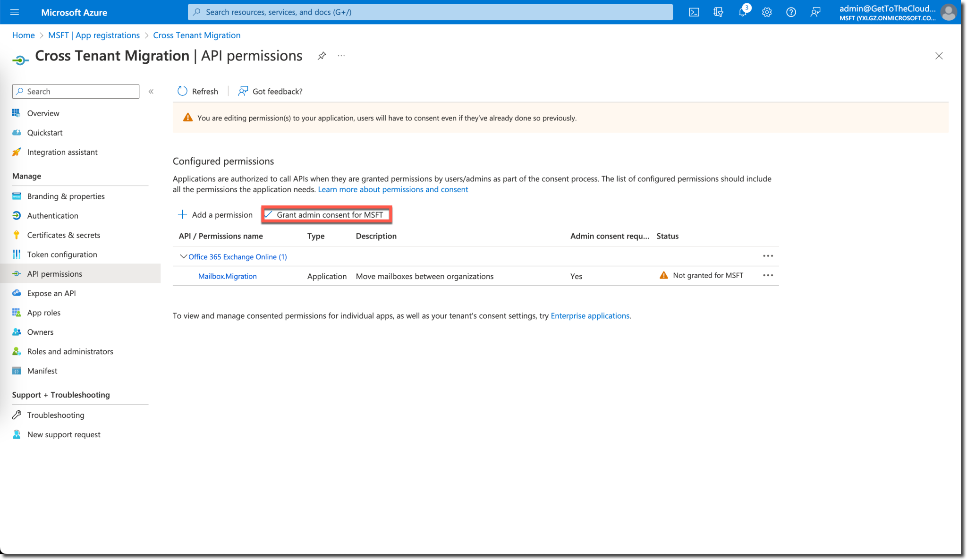Viewport: 967px width, 560px height.
Task: Select Certificates & secrets in the sidebar
Action: click(x=63, y=235)
